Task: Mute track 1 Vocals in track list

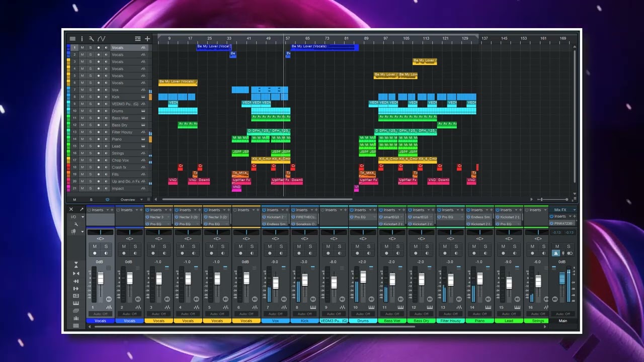Action: coord(83,48)
